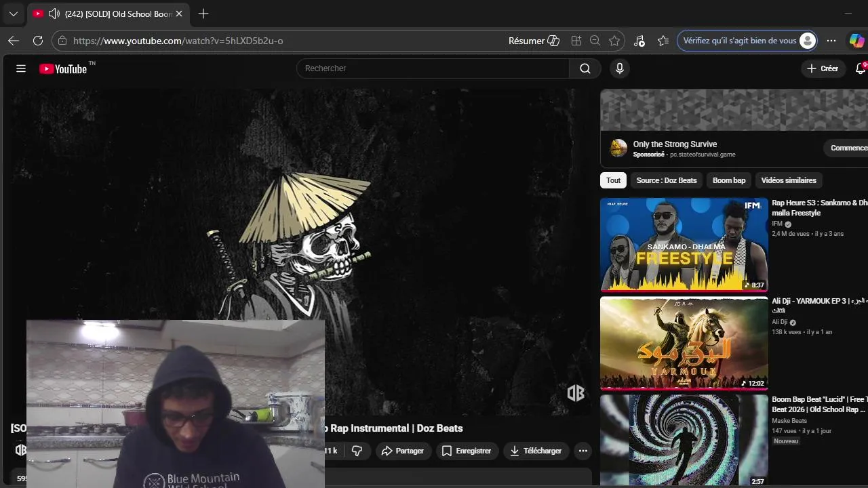Image resolution: width=868 pixels, height=488 pixels.
Task: Click the Enregistrer save button
Action: click(x=467, y=451)
